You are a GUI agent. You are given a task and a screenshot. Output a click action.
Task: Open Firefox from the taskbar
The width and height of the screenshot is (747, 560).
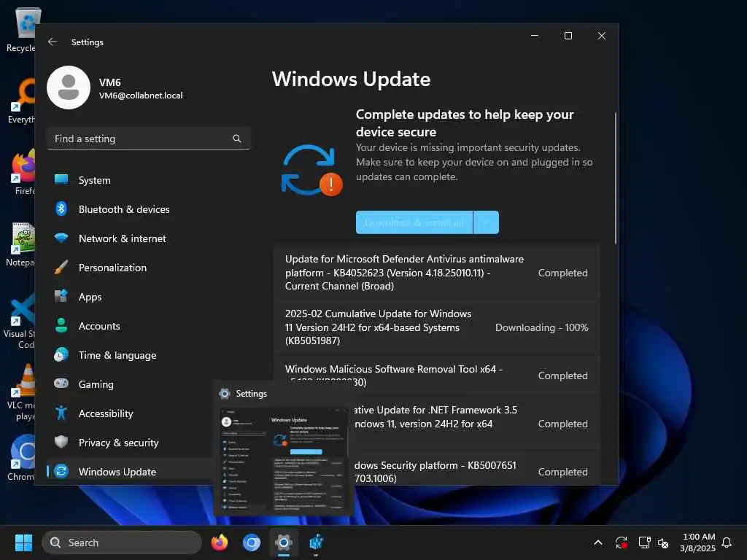click(219, 542)
